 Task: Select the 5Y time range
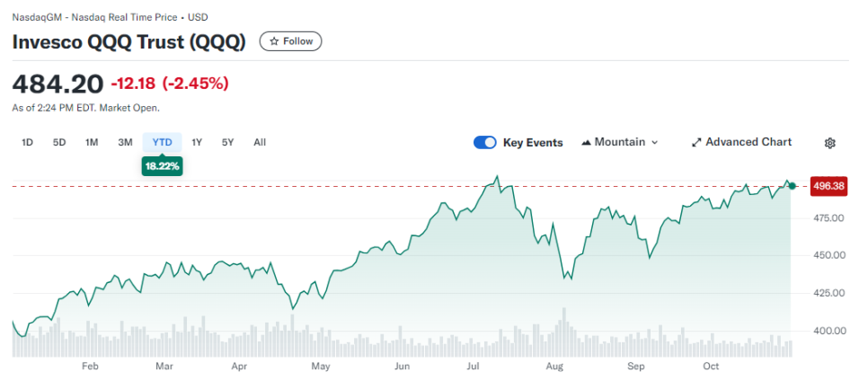[x=227, y=142]
